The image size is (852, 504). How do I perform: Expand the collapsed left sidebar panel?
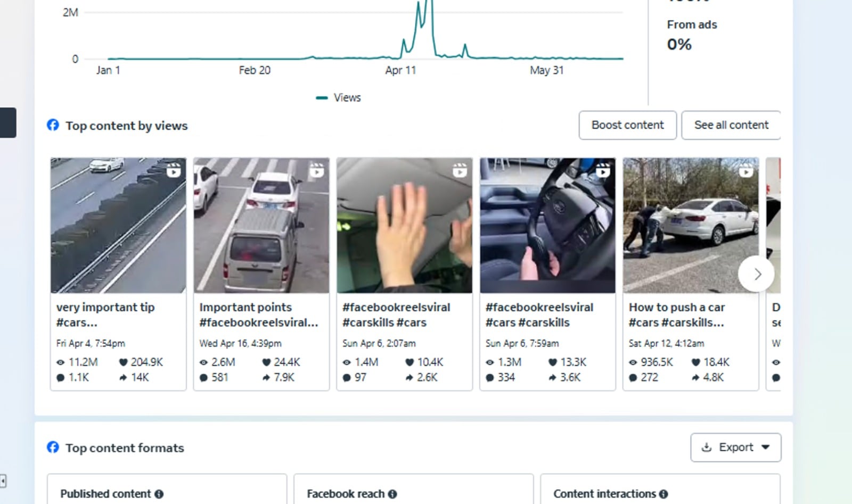point(3,481)
